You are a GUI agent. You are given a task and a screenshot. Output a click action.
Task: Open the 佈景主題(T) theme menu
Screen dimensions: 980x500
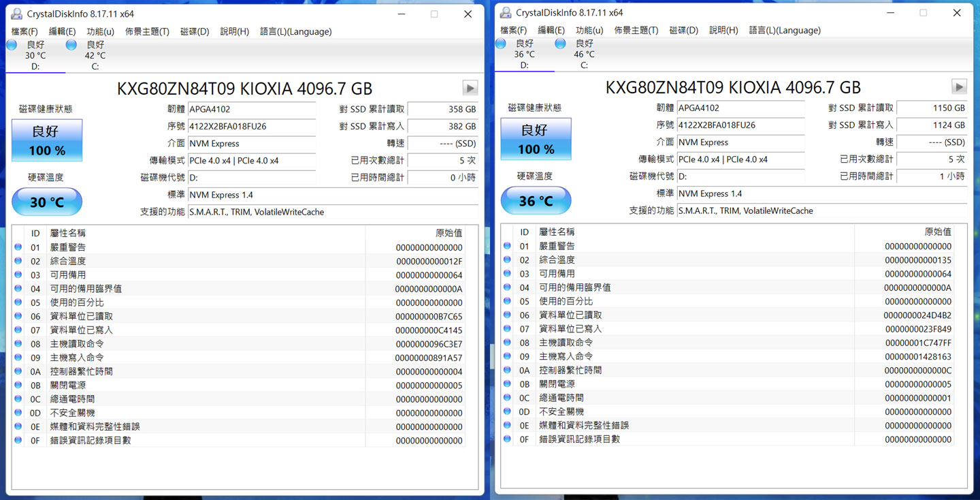click(x=147, y=31)
